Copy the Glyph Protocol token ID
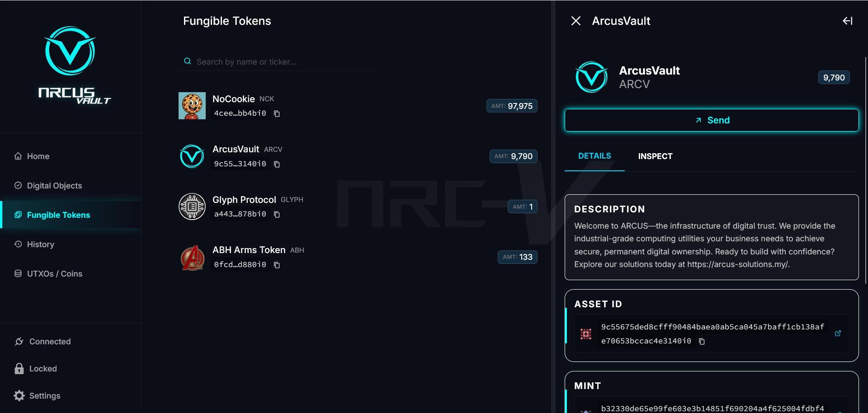 pos(277,215)
